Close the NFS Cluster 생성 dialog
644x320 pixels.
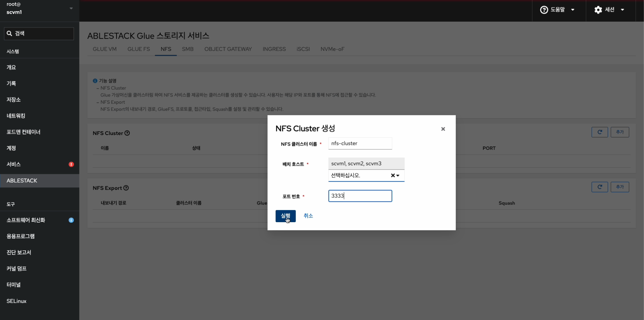tap(443, 129)
